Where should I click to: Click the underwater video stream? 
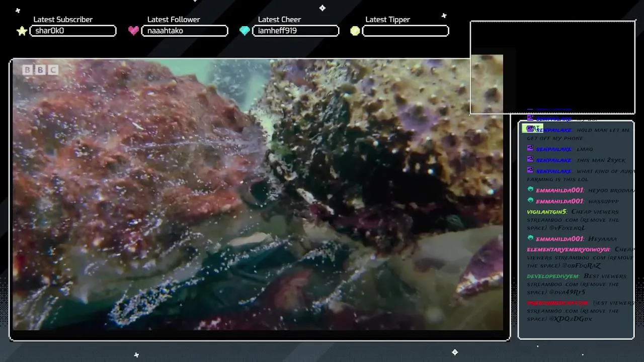click(x=258, y=195)
